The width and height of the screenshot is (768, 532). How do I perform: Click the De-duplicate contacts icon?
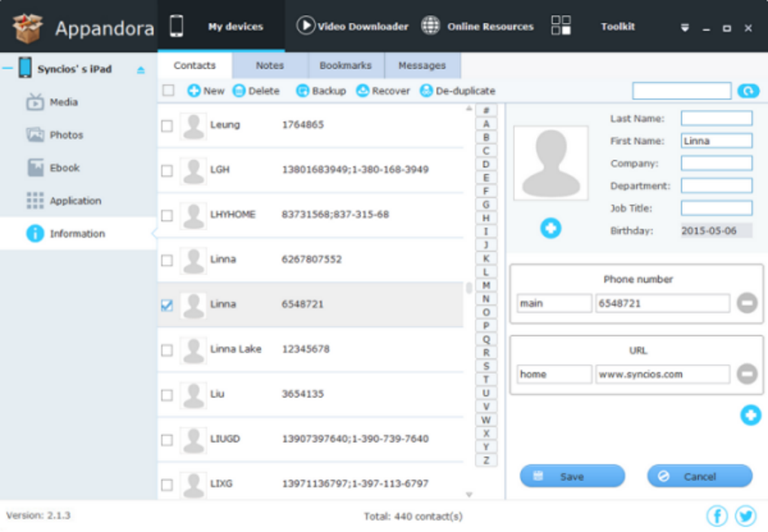[x=426, y=91]
